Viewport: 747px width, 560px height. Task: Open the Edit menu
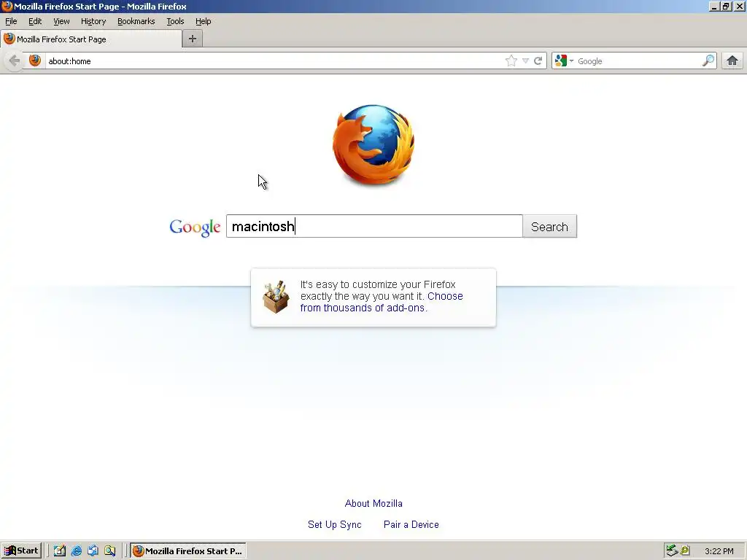click(35, 21)
